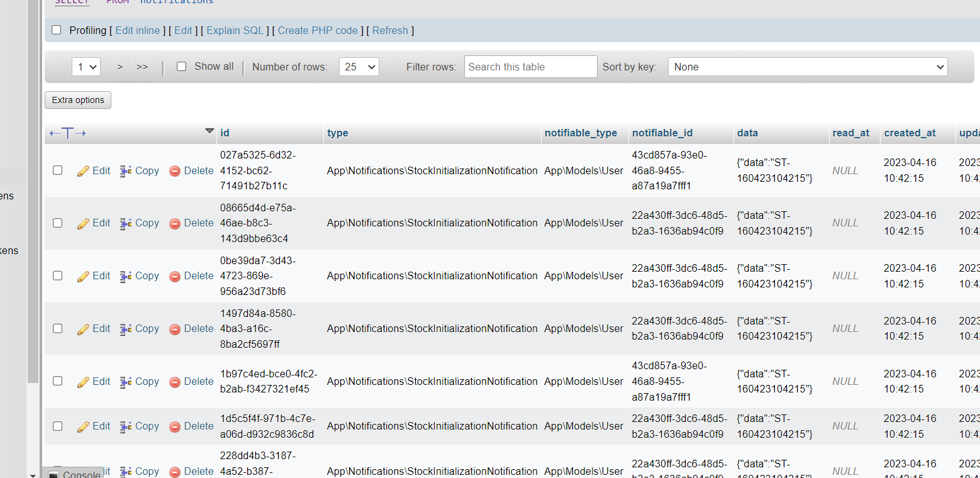Delete the row with id 1d5c5f4f-971b
Viewport: 980px width, 478px height.
pyautogui.click(x=191, y=426)
